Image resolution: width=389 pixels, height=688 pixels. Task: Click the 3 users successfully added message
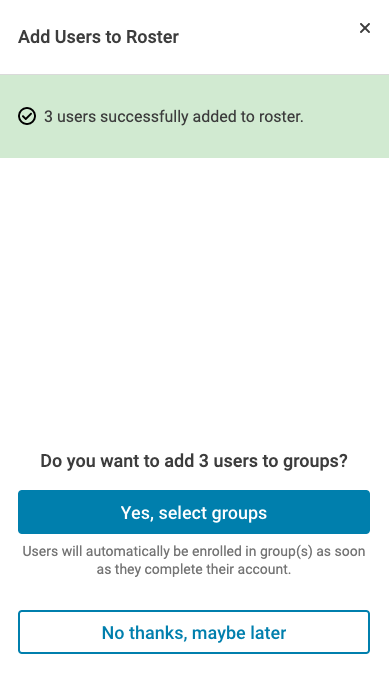point(174,117)
